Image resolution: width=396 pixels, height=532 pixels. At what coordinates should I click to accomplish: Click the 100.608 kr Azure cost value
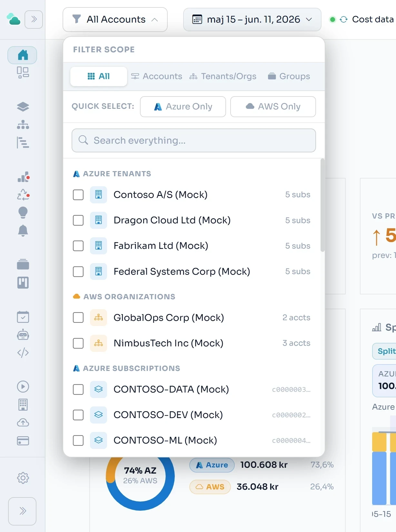[264, 465]
